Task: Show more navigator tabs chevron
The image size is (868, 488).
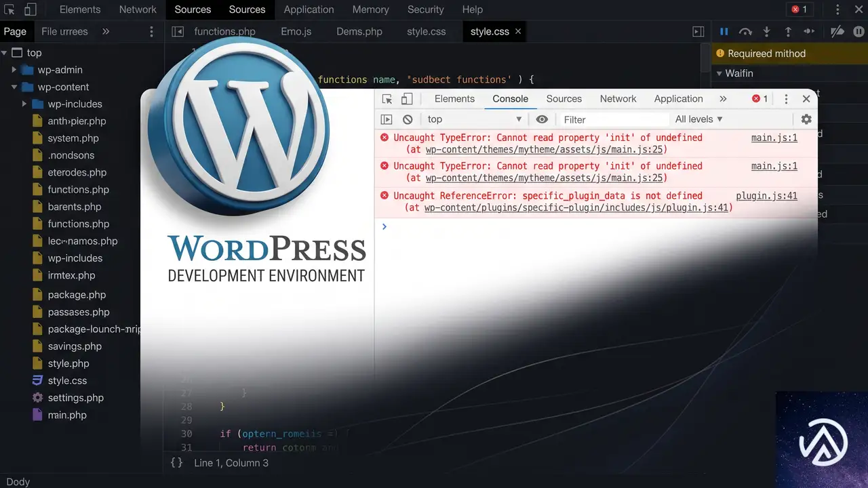Action: tap(106, 31)
